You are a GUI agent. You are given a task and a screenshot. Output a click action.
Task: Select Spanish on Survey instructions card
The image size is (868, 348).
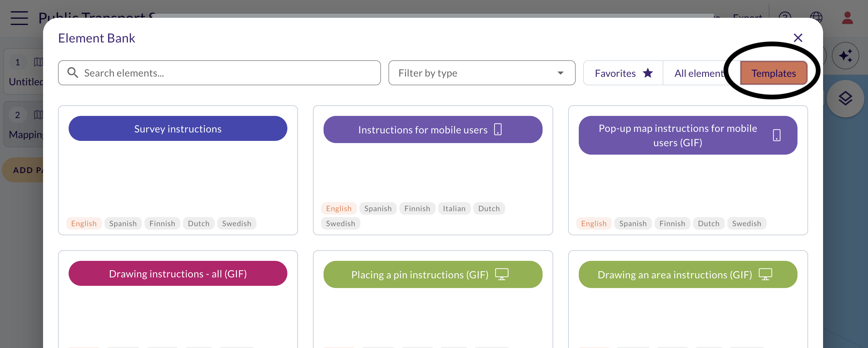click(123, 223)
